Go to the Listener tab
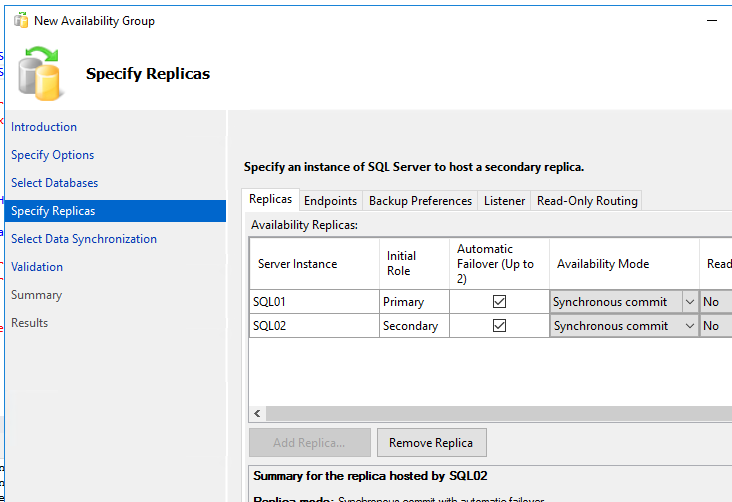Image resolution: width=732 pixels, height=502 pixels. coord(504,201)
